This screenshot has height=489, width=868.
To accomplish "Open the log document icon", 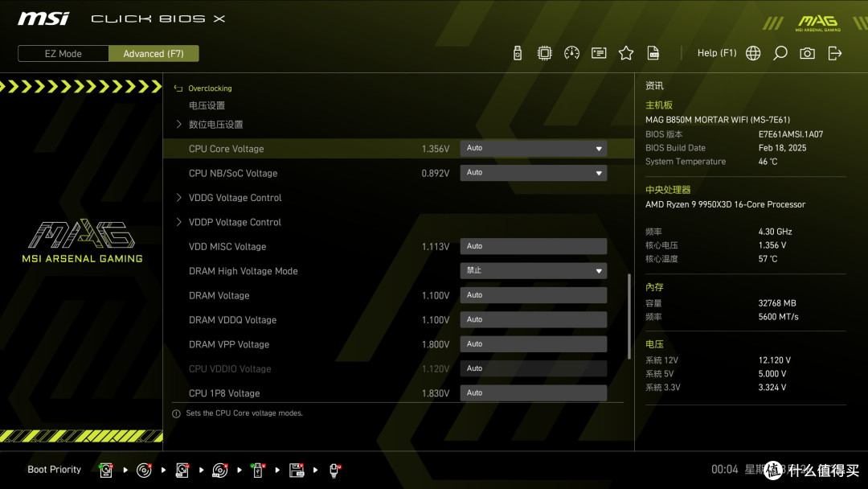I will 653,53.
